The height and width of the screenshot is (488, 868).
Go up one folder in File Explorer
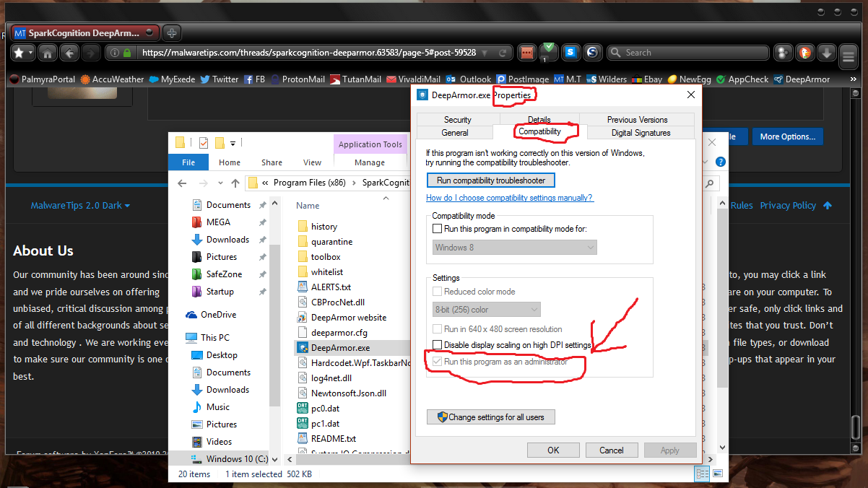[235, 183]
